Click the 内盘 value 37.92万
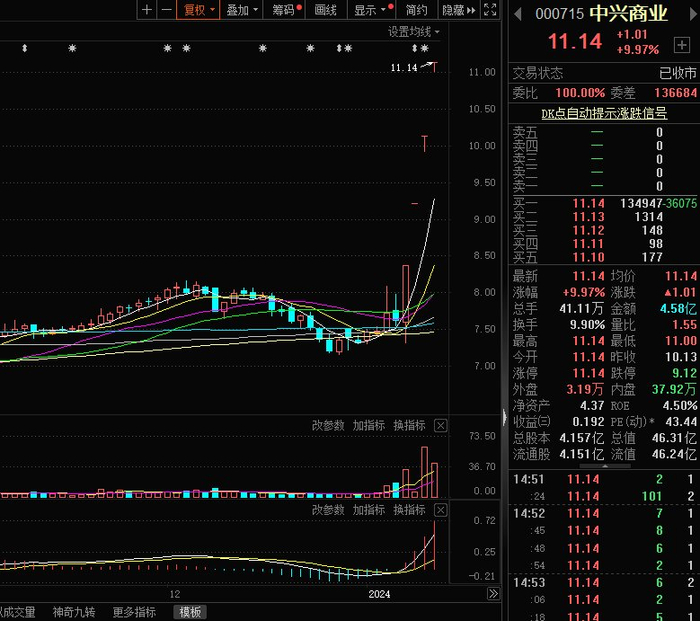Image resolution: width=700 pixels, height=621 pixels. (674, 389)
